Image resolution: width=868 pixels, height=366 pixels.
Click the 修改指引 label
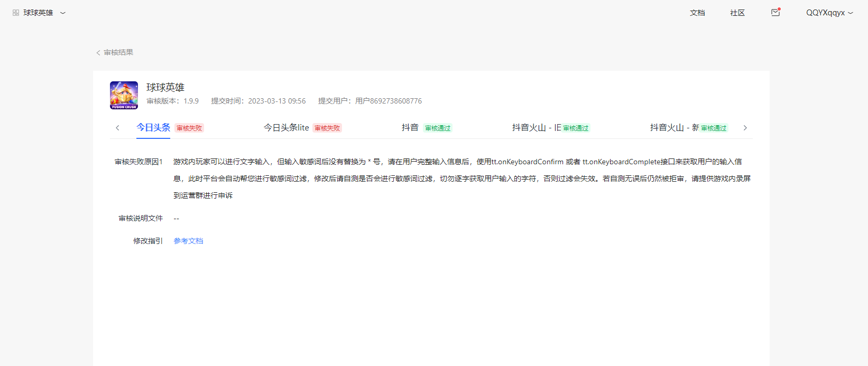click(148, 241)
